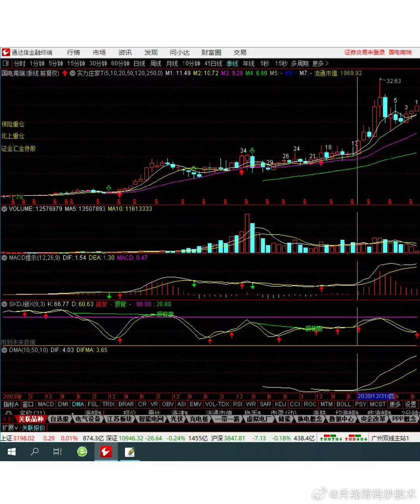Click the notepad pen icon in taskbar
The height and width of the screenshot is (504, 420).
tap(129, 451)
